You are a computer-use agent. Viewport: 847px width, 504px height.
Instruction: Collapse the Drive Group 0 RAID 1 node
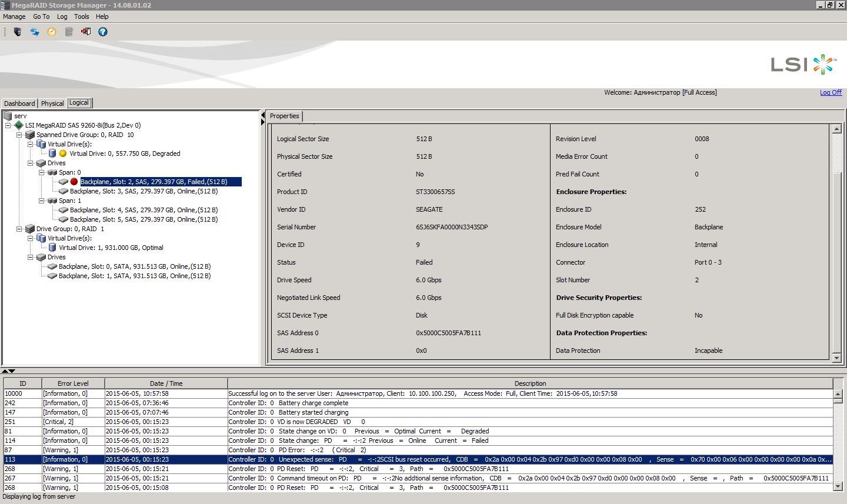(19, 229)
